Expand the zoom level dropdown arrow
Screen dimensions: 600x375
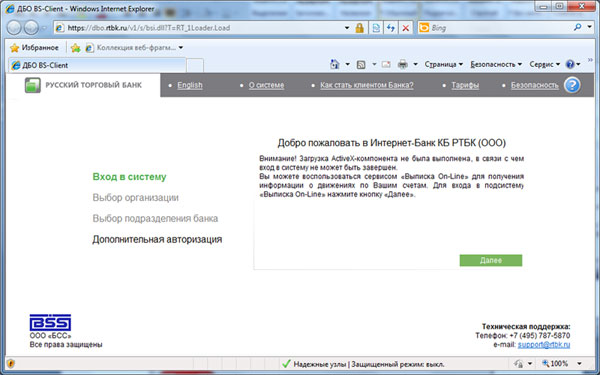click(x=579, y=364)
